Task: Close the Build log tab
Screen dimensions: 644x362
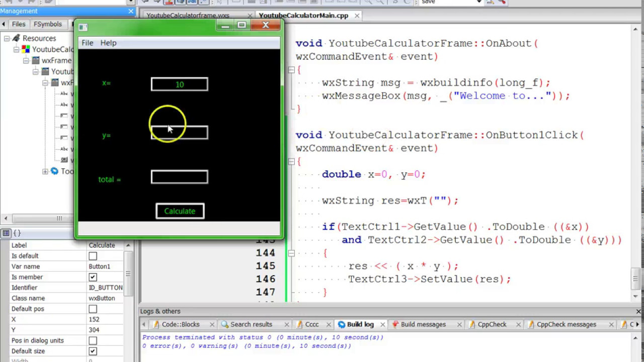Action: pos(382,324)
